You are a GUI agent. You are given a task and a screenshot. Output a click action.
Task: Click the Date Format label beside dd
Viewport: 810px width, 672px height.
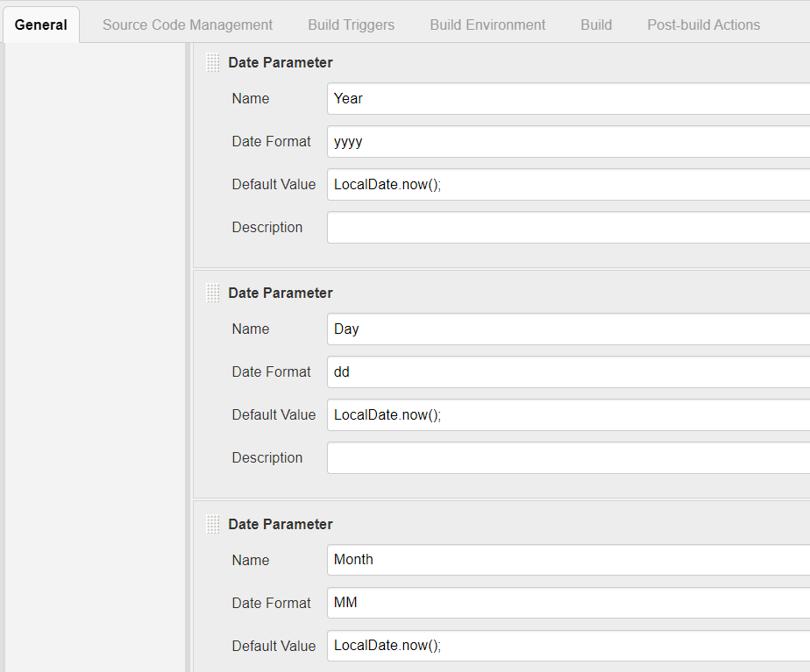tap(271, 371)
